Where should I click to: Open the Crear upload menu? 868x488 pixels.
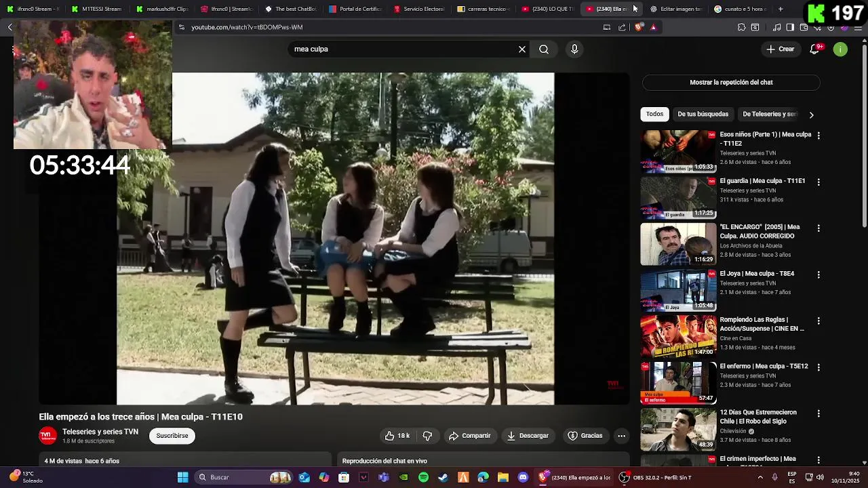(781, 49)
